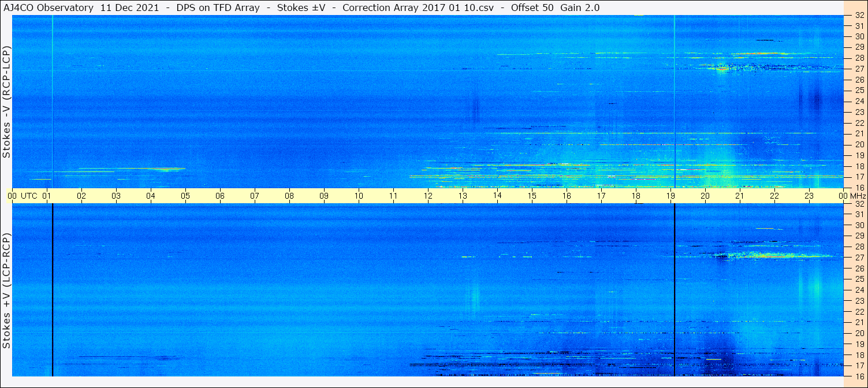Click the 32 MHz label of the +V panel

(859, 204)
